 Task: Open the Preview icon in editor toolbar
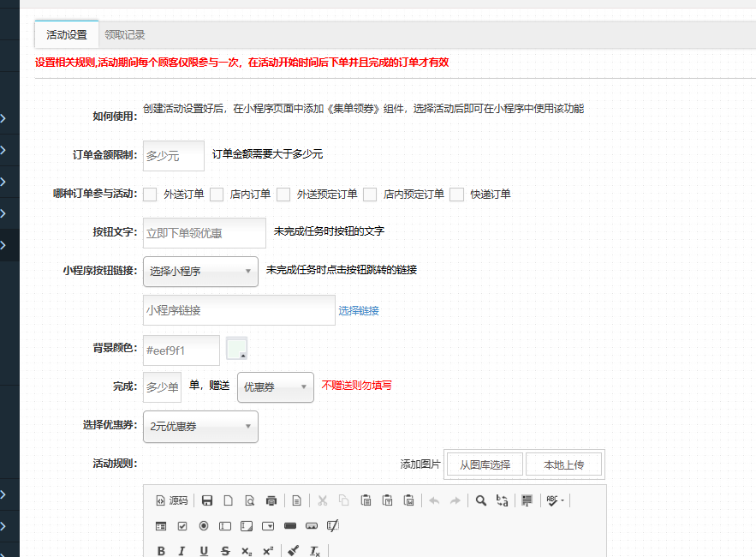tap(249, 500)
